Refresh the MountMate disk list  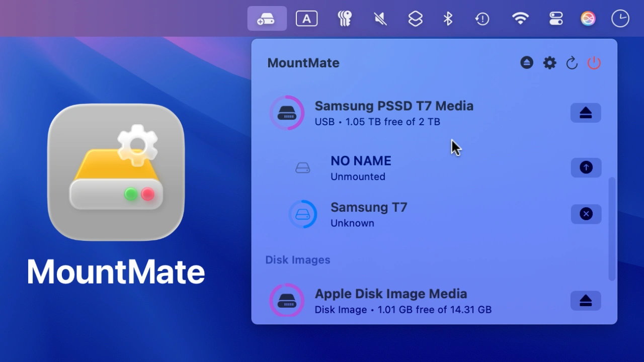(x=572, y=63)
